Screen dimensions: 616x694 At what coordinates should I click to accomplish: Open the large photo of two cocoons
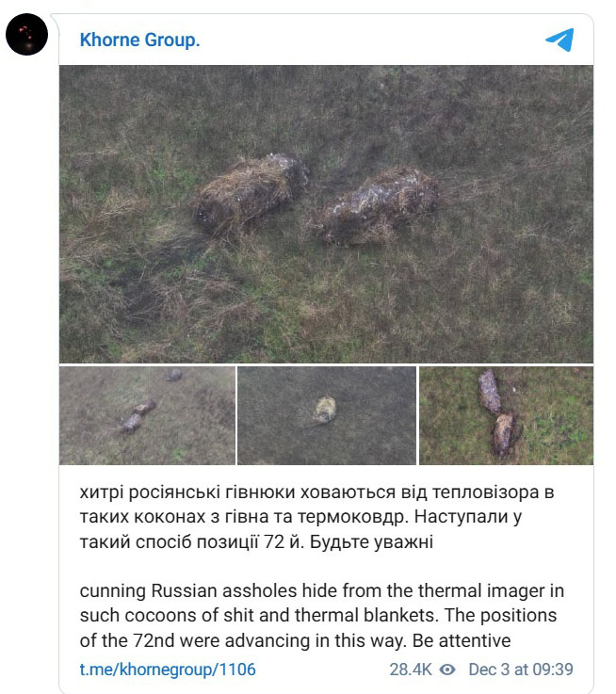(327, 214)
